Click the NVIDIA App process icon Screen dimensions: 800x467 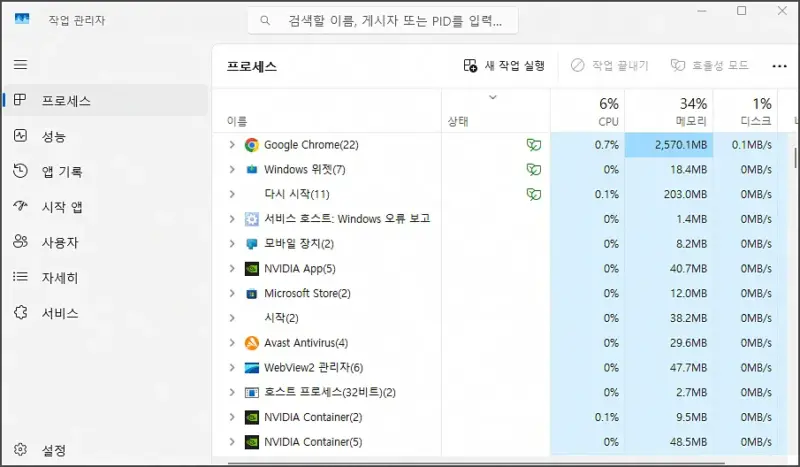click(252, 268)
